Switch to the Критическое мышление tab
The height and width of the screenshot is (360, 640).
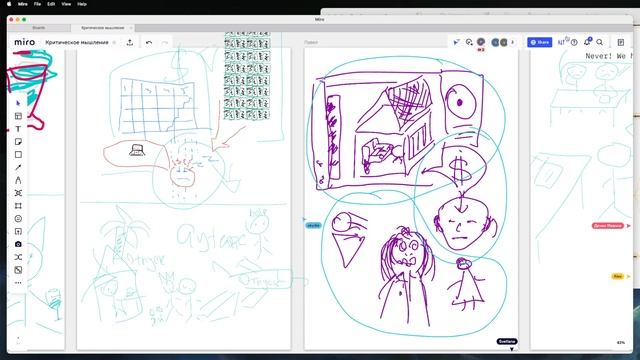click(102, 28)
